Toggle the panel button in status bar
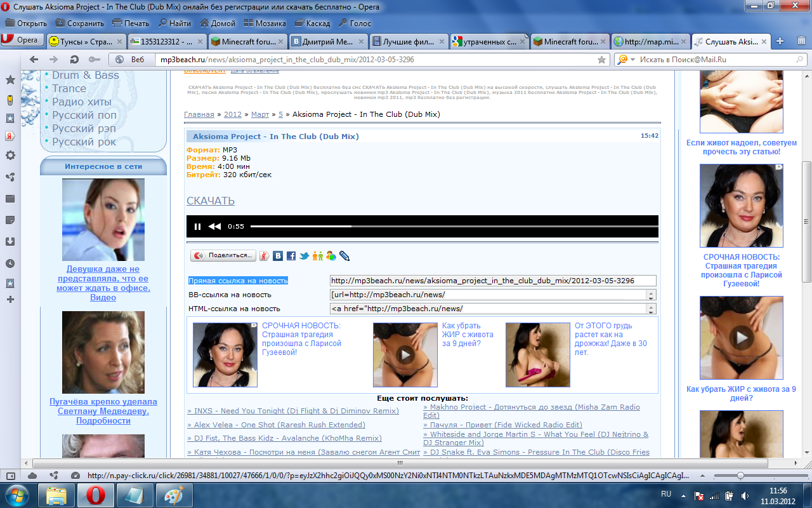 click(11, 475)
